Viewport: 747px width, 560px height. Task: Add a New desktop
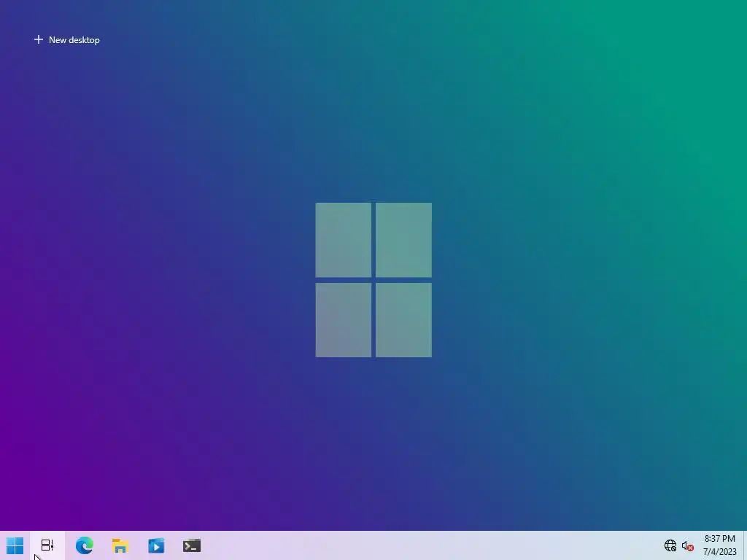coord(66,40)
